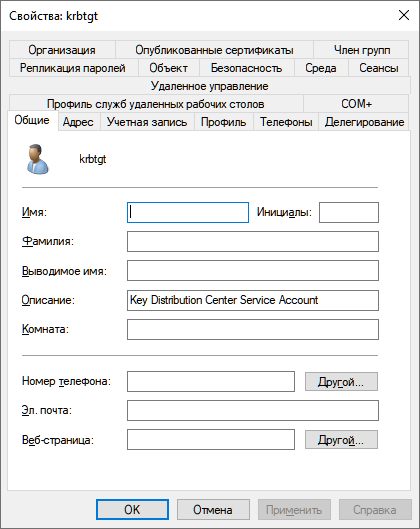Open the Безопасность tab
The width and height of the screenshot is (420, 529).
247,68
